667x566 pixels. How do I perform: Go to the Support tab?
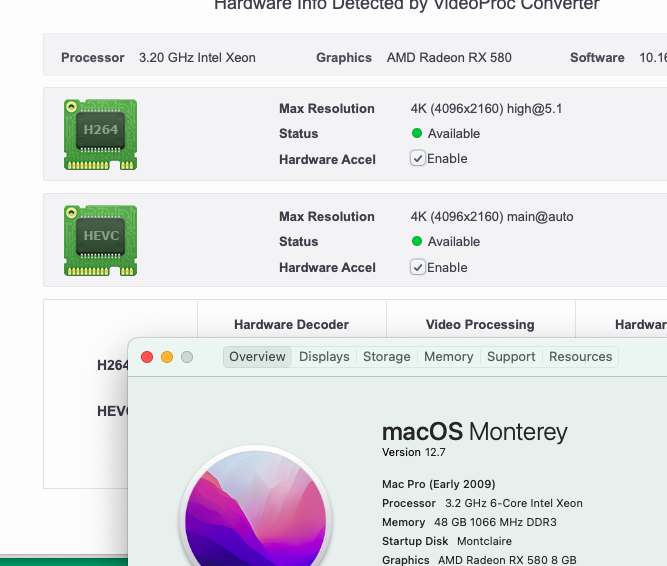[x=511, y=356]
